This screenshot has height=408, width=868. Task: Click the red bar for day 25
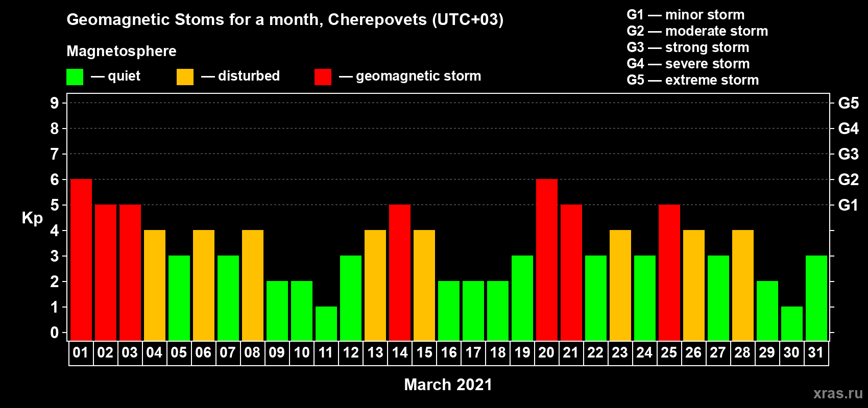pos(669,273)
